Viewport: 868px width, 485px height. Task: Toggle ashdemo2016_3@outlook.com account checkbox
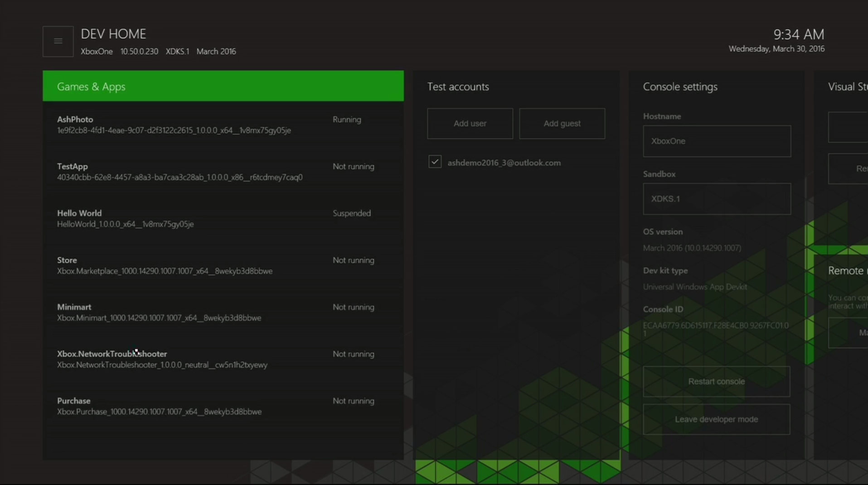click(x=435, y=162)
